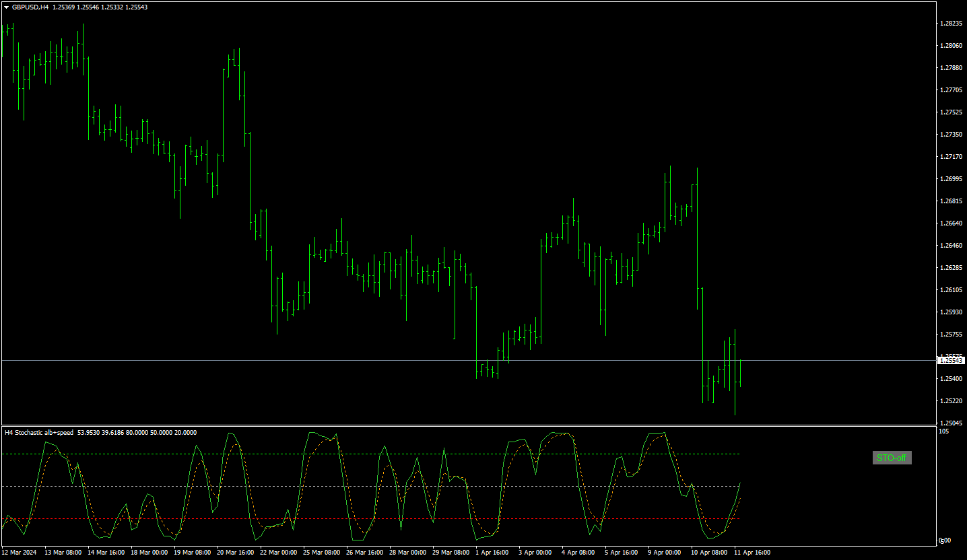Click the 4 Apr 08:00 time label
The height and width of the screenshot is (560, 967).
pos(578,553)
